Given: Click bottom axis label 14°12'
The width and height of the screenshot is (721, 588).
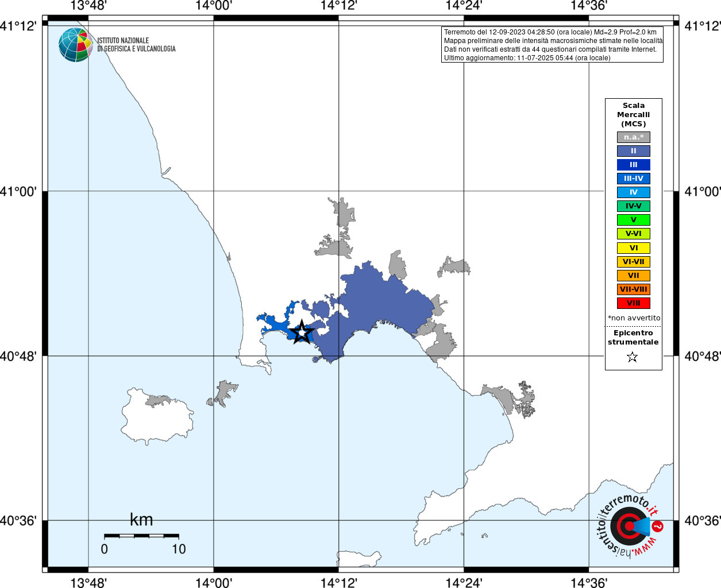Looking at the screenshot, I should [x=338, y=582].
